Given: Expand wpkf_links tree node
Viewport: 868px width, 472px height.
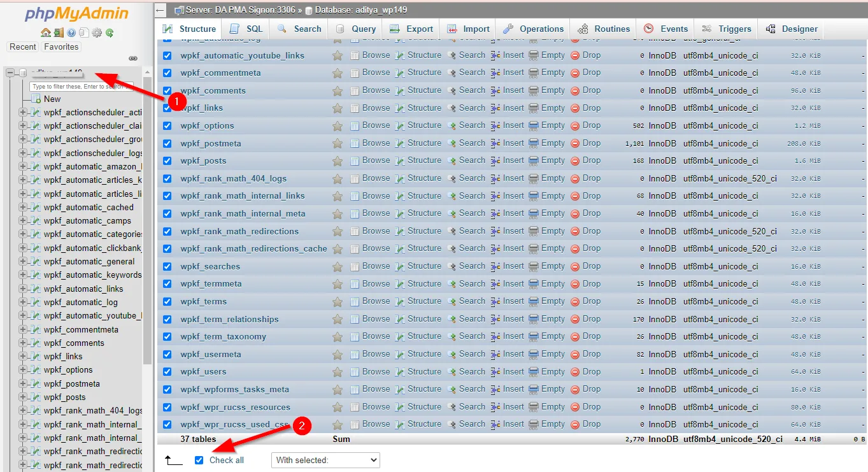Looking at the screenshot, I should (x=23, y=357).
